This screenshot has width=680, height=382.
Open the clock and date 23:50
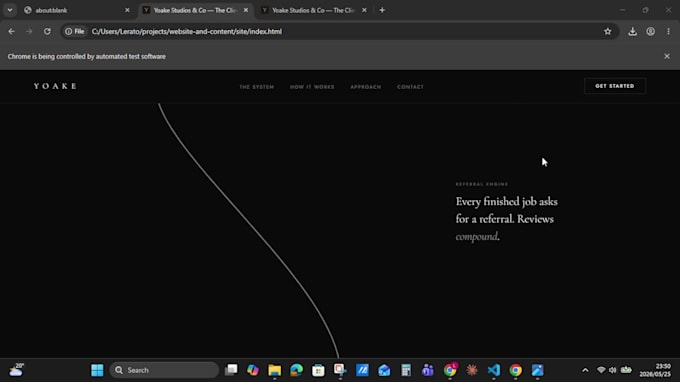click(x=655, y=370)
